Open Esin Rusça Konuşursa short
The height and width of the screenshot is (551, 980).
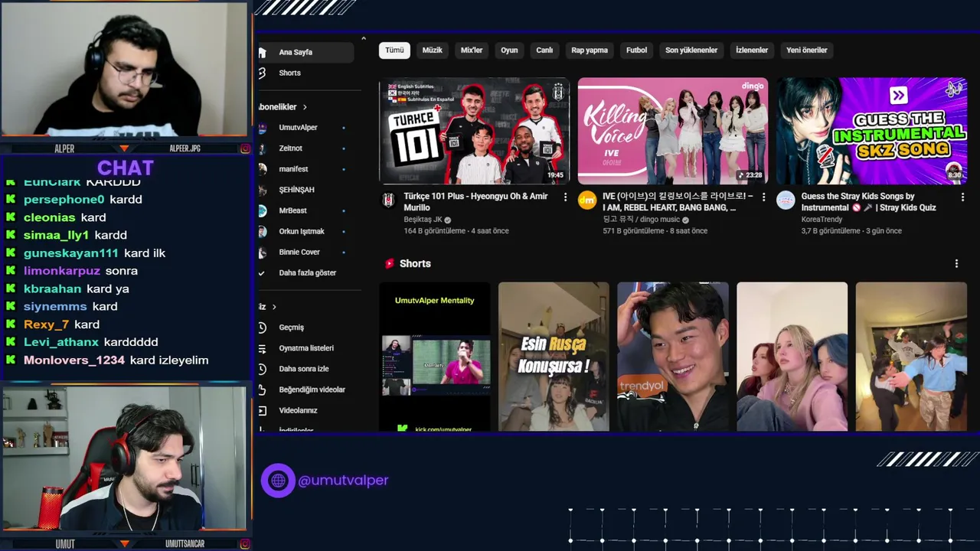(554, 357)
